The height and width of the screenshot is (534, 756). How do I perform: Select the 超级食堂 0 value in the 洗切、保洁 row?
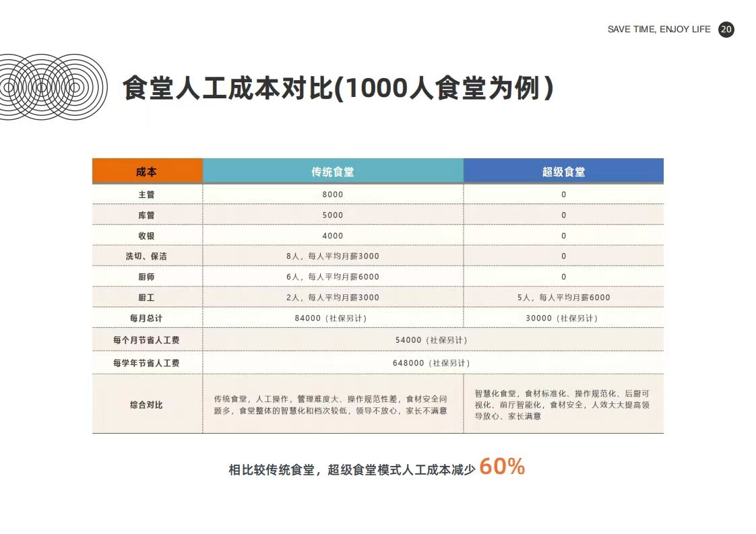(563, 257)
